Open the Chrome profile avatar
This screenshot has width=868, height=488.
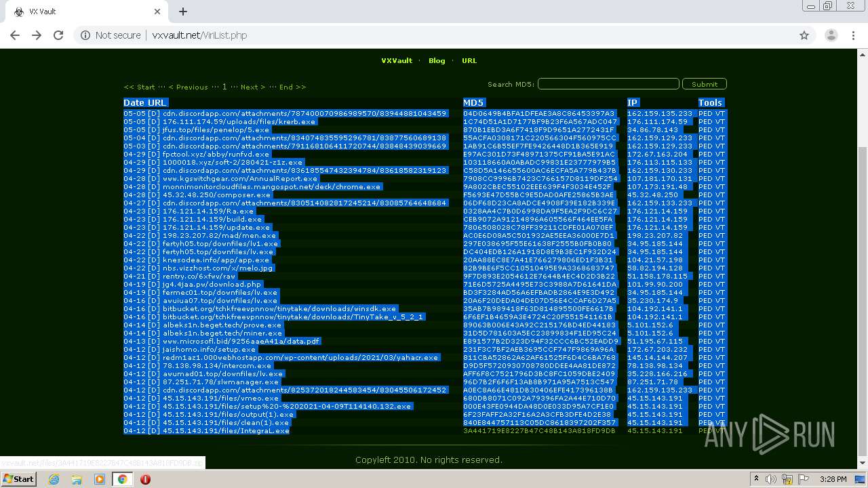point(831,35)
